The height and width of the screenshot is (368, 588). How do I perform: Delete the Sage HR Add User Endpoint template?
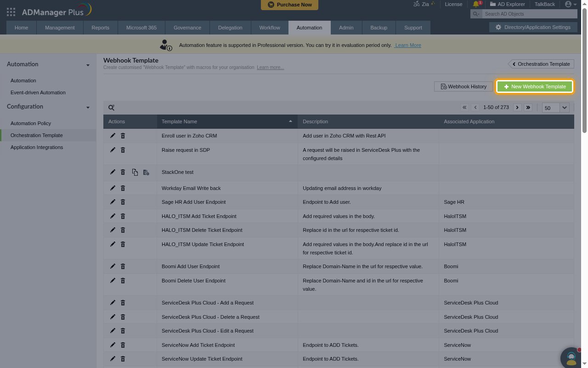point(123,202)
